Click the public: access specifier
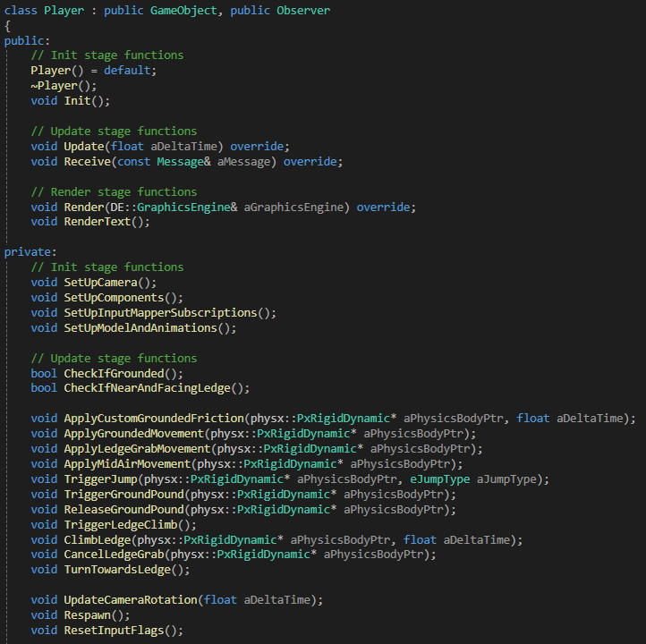Viewport: 646px width, 644px height. [27, 41]
